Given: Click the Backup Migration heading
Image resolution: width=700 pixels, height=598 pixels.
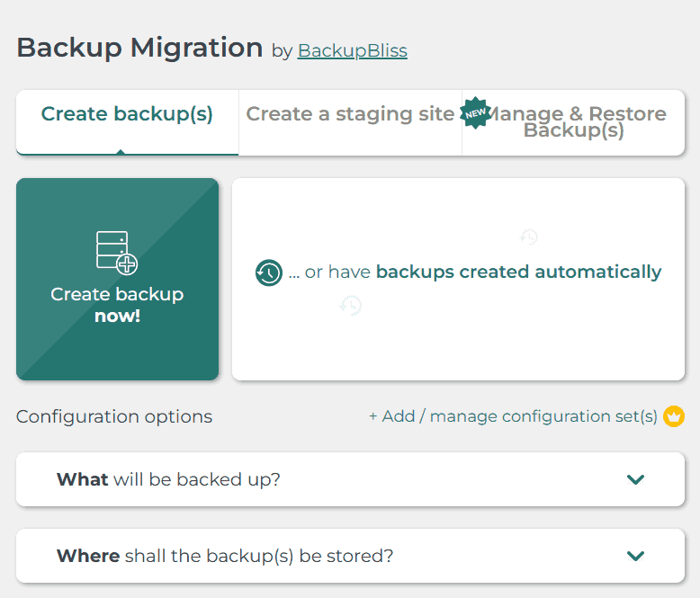Looking at the screenshot, I should (x=139, y=48).
